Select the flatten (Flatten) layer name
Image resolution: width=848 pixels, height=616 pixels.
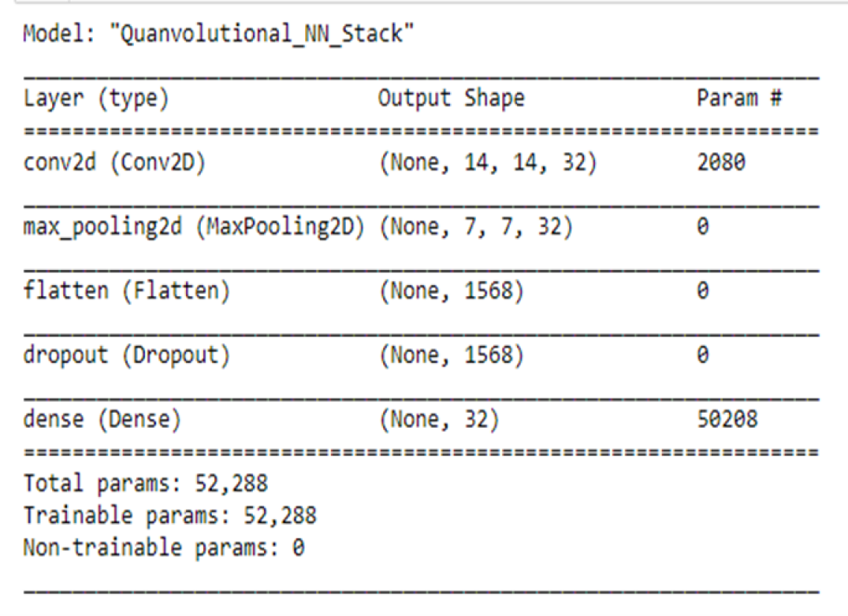[126, 291]
